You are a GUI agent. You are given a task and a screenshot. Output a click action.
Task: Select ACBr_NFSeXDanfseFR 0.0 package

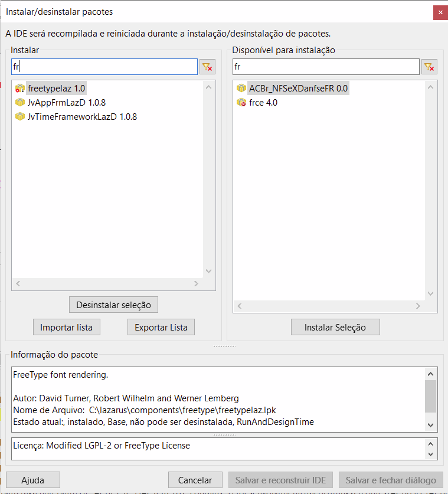coord(298,89)
